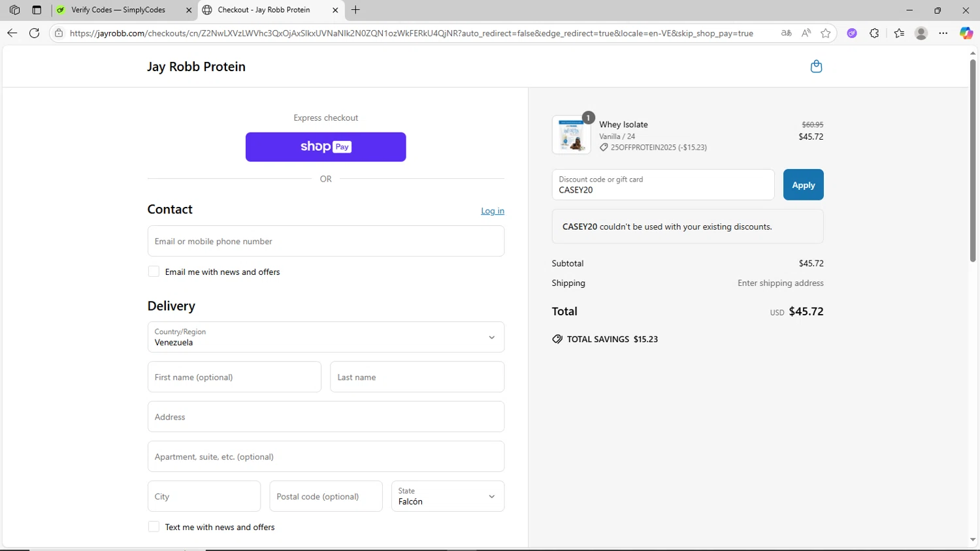Screen dimensions: 980x551
Task: Open the browser profile avatar
Action: click(921, 33)
